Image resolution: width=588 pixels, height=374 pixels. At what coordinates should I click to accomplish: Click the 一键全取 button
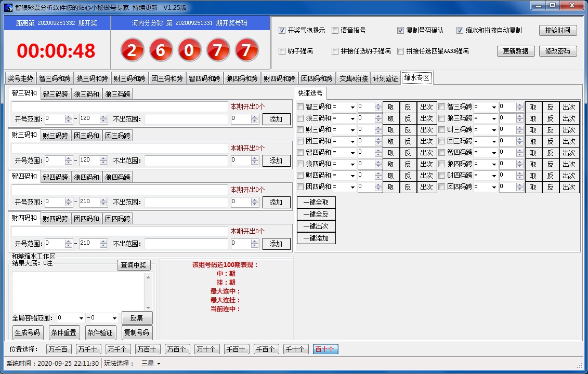click(316, 203)
